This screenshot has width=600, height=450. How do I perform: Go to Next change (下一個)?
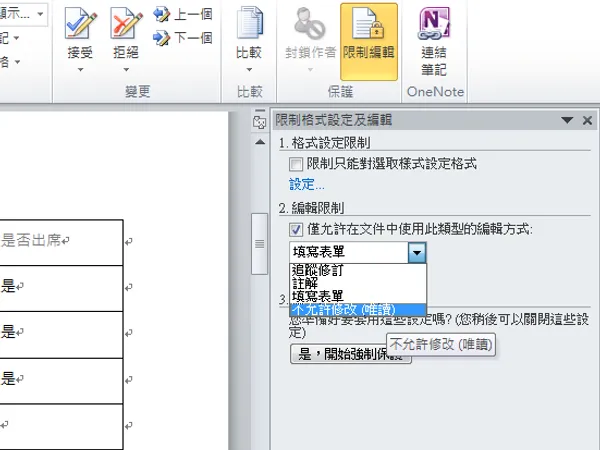click(x=183, y=38)
